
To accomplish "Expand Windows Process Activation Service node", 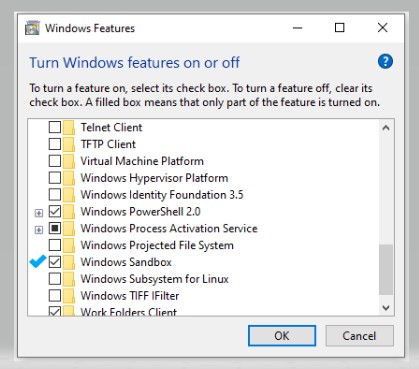I will 39,230.
